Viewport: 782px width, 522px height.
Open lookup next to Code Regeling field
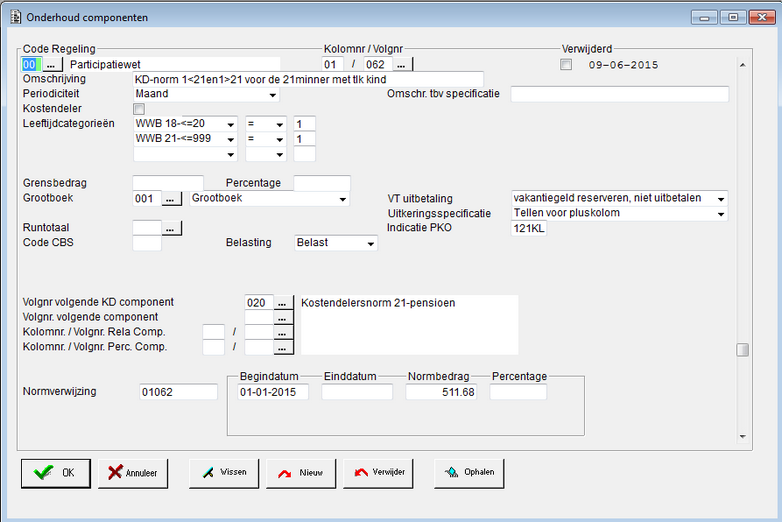tap(52, 65)
